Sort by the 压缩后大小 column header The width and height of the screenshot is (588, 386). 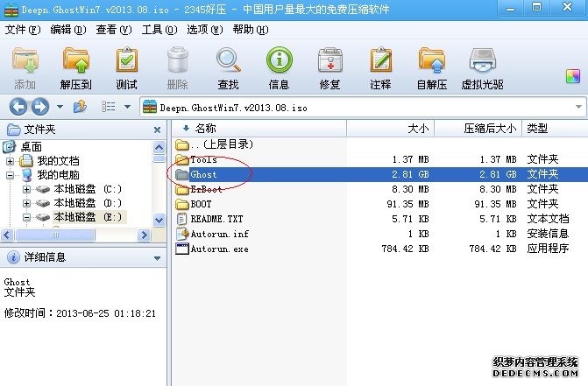point(478,129)
